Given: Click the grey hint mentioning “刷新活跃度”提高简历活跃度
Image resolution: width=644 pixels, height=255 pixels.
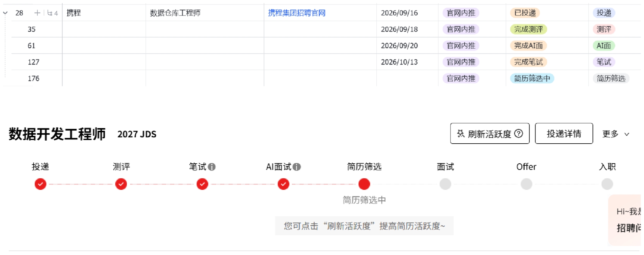Looking at the screenshot, I should 364,226.
